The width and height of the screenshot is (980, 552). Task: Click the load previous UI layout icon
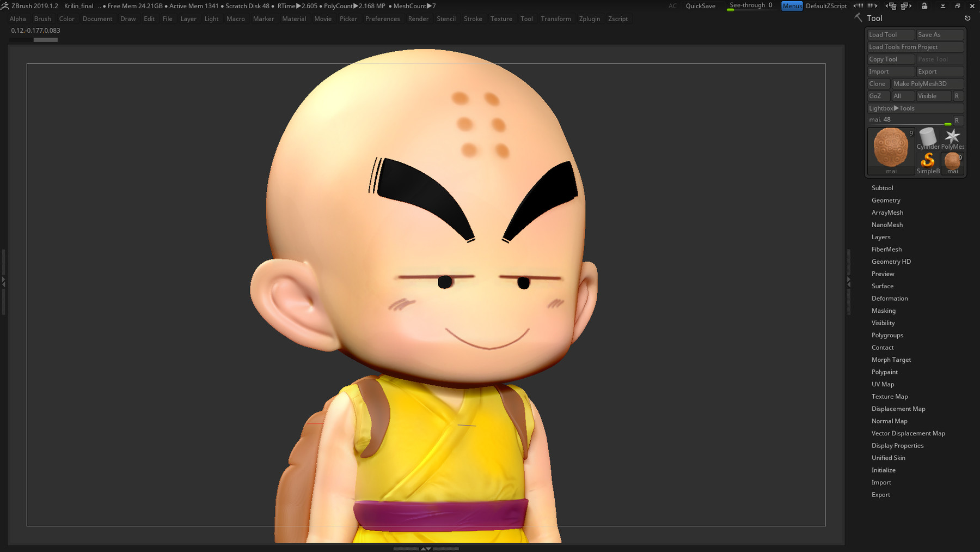click(859, 6)
